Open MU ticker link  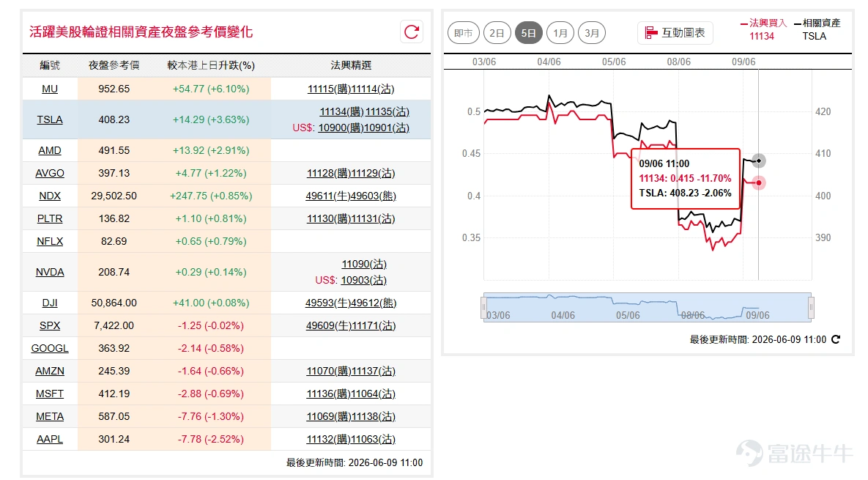point(50,89)
